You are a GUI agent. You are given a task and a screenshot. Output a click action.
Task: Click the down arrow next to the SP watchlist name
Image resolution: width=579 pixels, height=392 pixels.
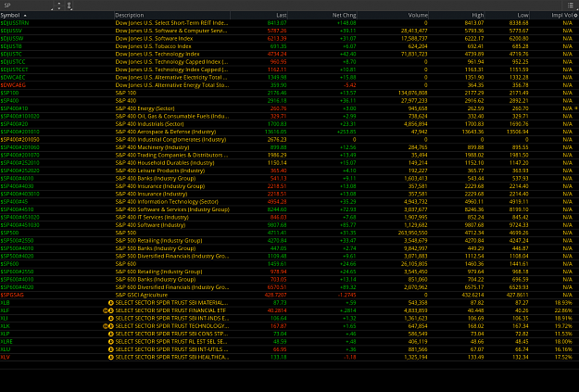tap(59, 7)
